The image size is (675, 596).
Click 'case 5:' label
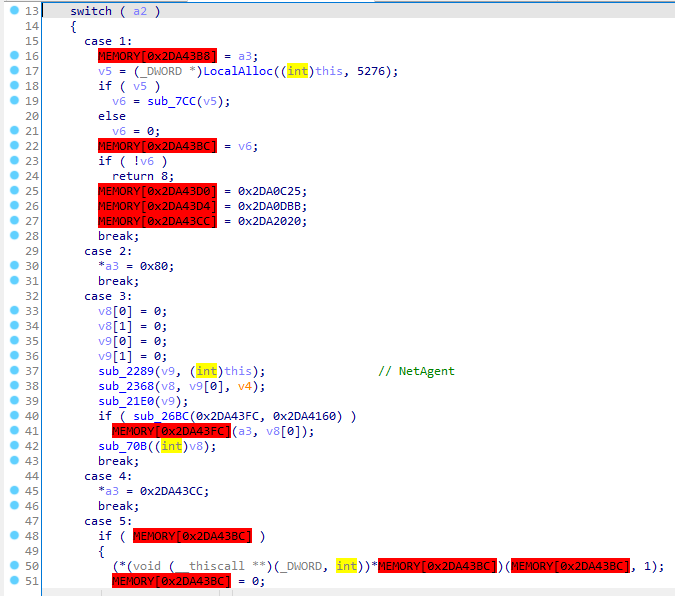[108, 521]
